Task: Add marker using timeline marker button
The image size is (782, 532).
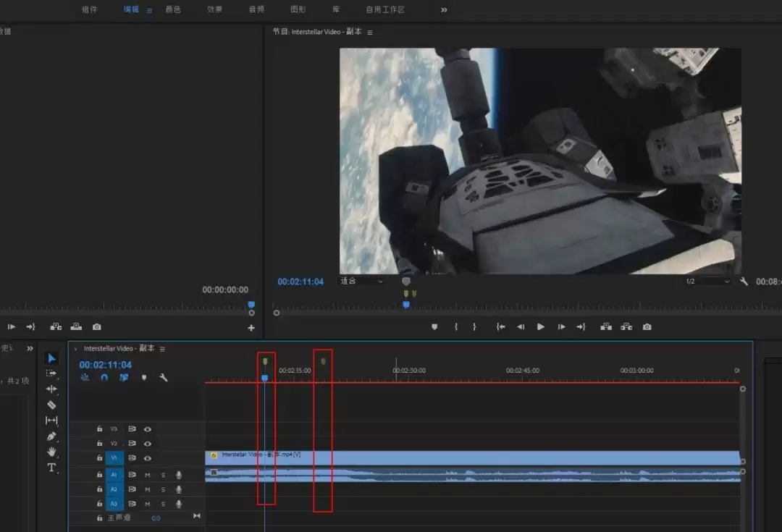Action: point(144,377)
